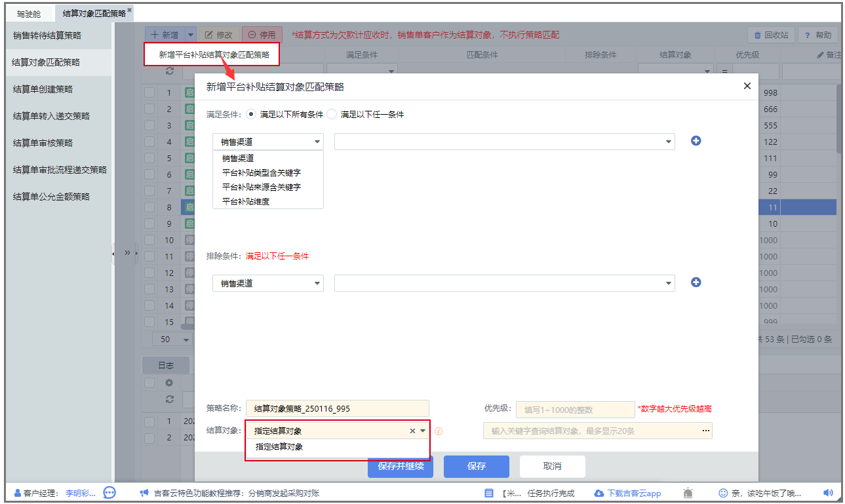
Task: Expand the 排除条件 销售渠道 dropdown
Action: [267, 283]
